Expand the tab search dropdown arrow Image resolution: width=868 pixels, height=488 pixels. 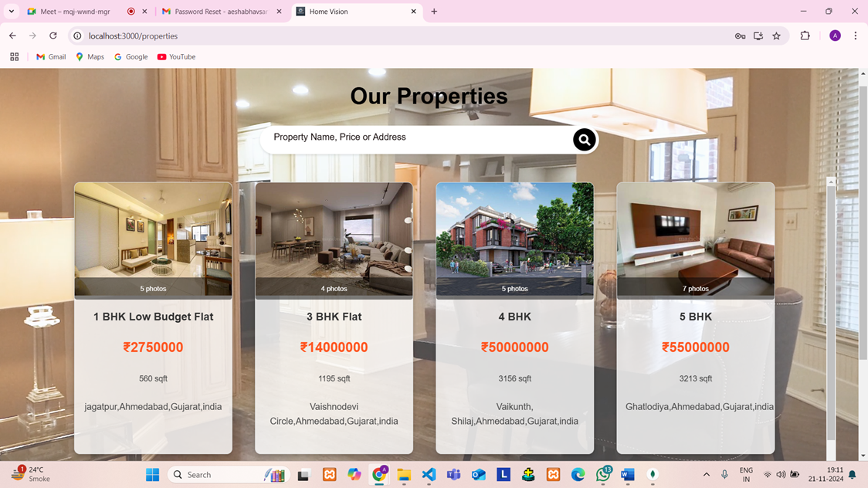pos(12,12)
